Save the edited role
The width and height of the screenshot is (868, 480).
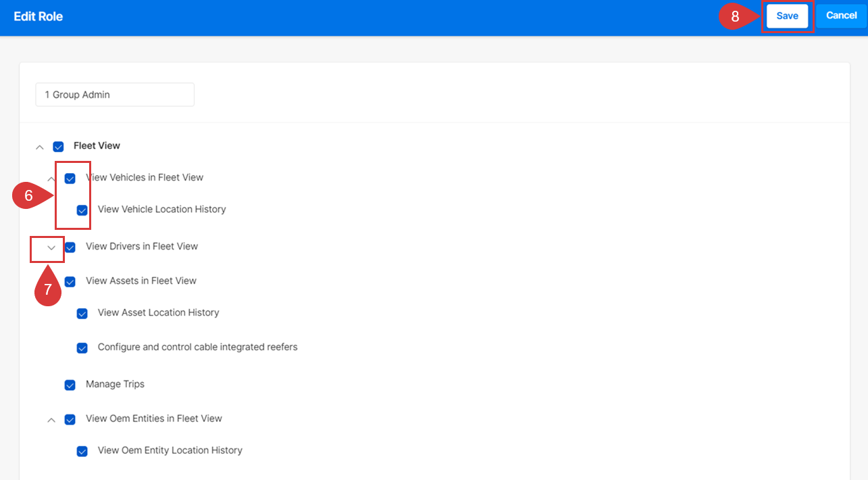(x=787, y=16)
